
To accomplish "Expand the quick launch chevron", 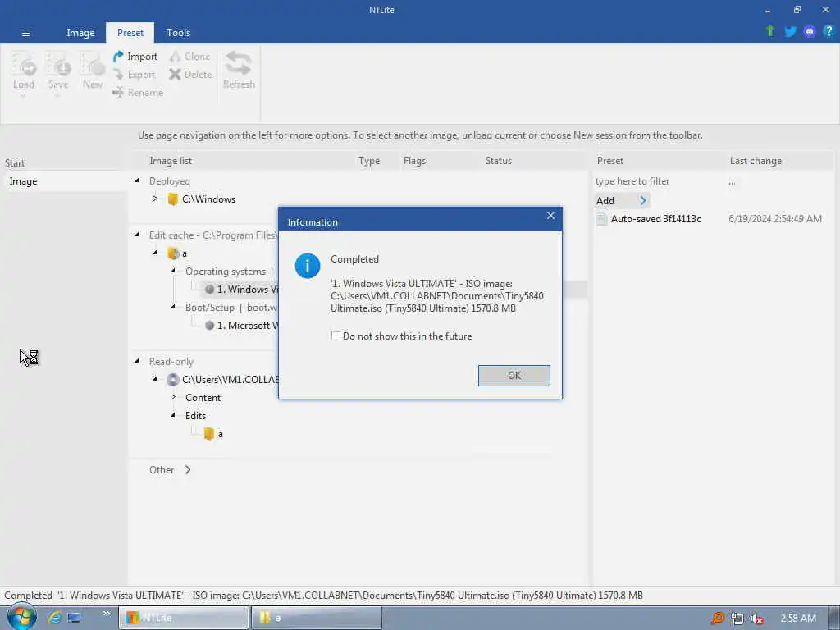I will pyautogui.click(x=106, y=613).
